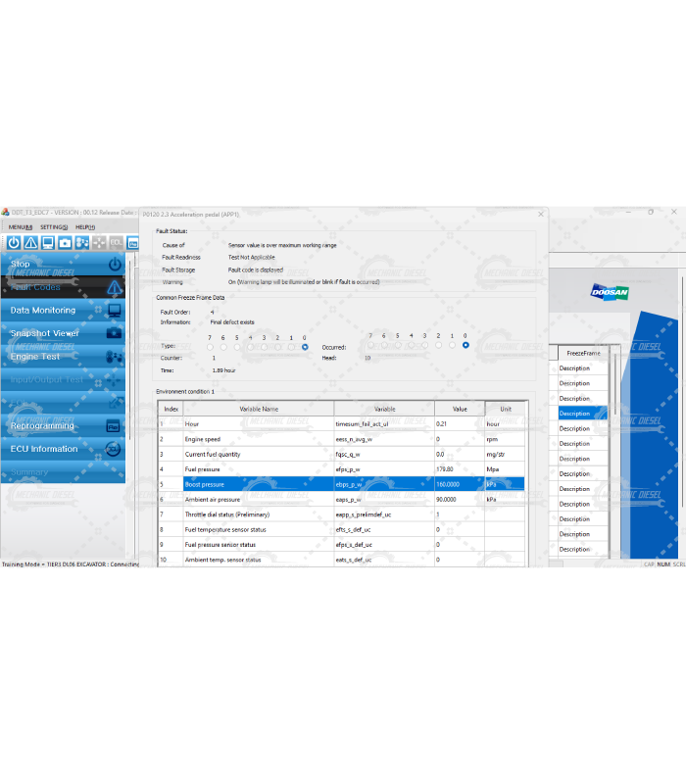Viewport: 686px width, 784px height.
Task: Click the fault codes warning triangle toolbar icon
Action: coord(30,242)
